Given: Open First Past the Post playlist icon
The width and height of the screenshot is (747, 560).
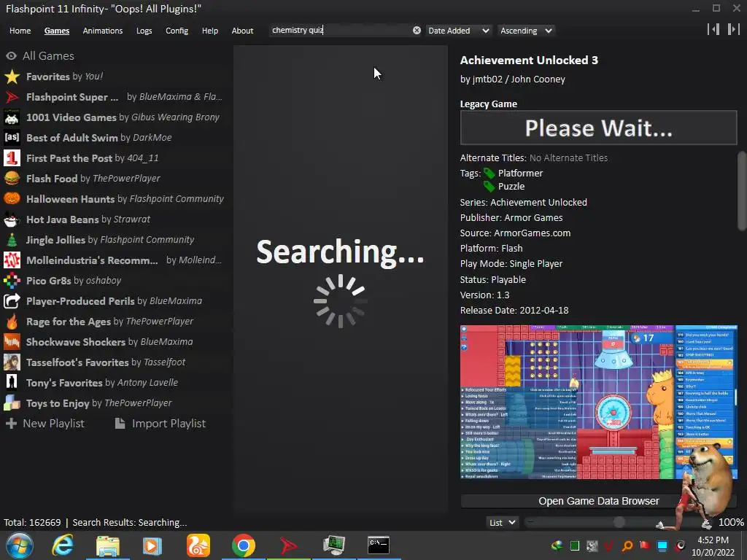Looking at the screenshot, I should click(x=12, y=158).
